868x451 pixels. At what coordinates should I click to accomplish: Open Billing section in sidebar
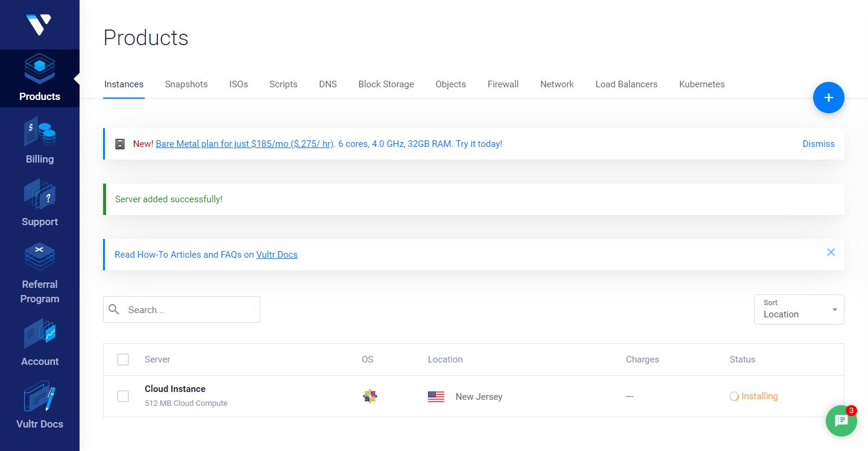coord(40,141)
